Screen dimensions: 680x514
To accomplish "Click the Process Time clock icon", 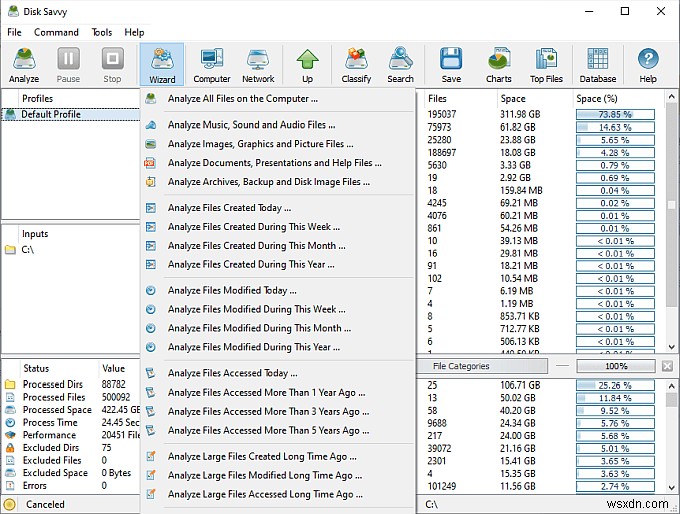I will (x=10, y=422).
